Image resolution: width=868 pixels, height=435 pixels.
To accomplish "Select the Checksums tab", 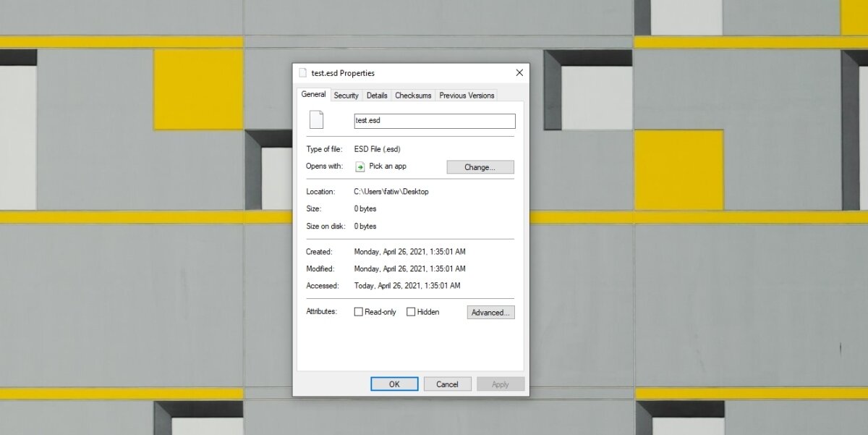I will click(x=413, y=96).
